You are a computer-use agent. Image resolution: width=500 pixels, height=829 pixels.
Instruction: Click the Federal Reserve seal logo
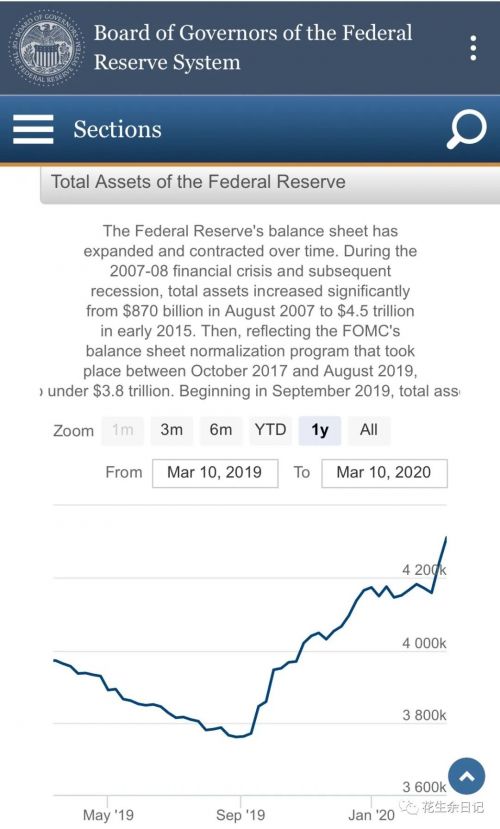click(47, 48)
